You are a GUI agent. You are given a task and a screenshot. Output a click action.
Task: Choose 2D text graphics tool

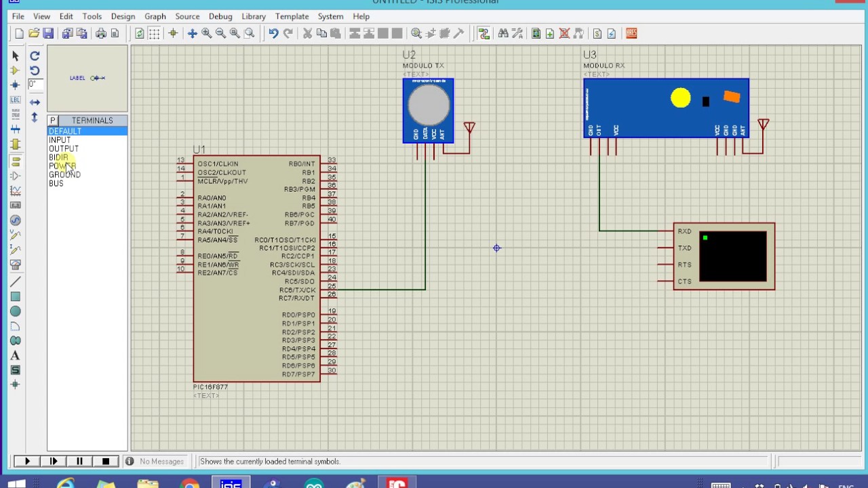point(15,356)
